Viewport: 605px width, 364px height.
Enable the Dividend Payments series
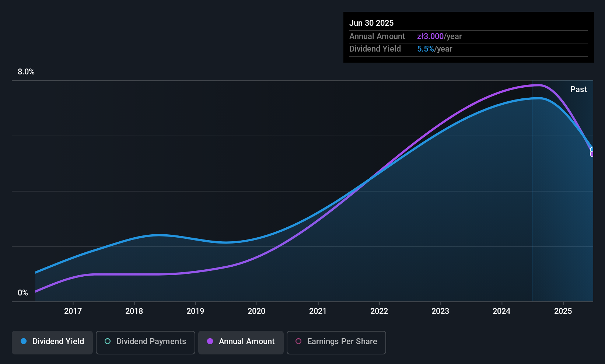[x=145, y=342]
